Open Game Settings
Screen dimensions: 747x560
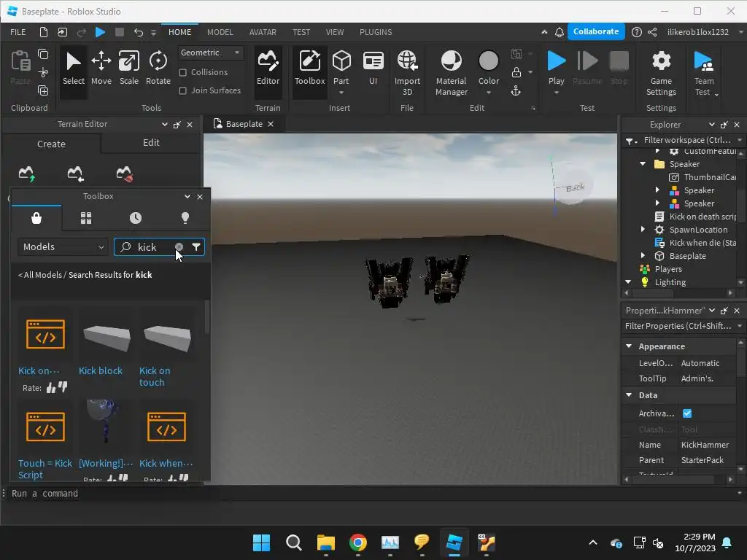[661, 73]
